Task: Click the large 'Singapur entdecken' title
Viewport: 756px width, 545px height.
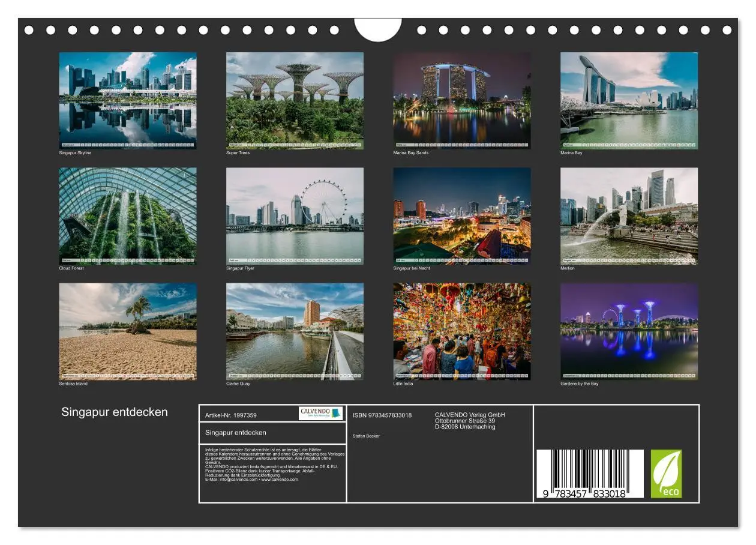Action: 115,412
